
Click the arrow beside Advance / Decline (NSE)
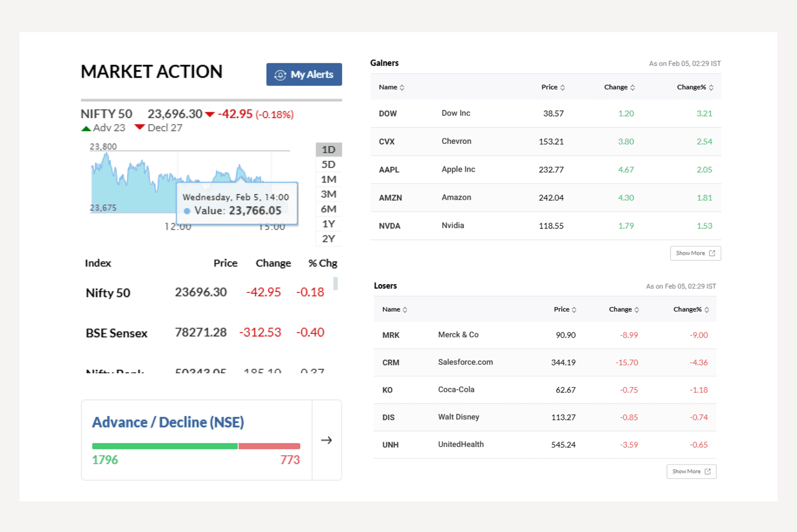tap(327, 440)
